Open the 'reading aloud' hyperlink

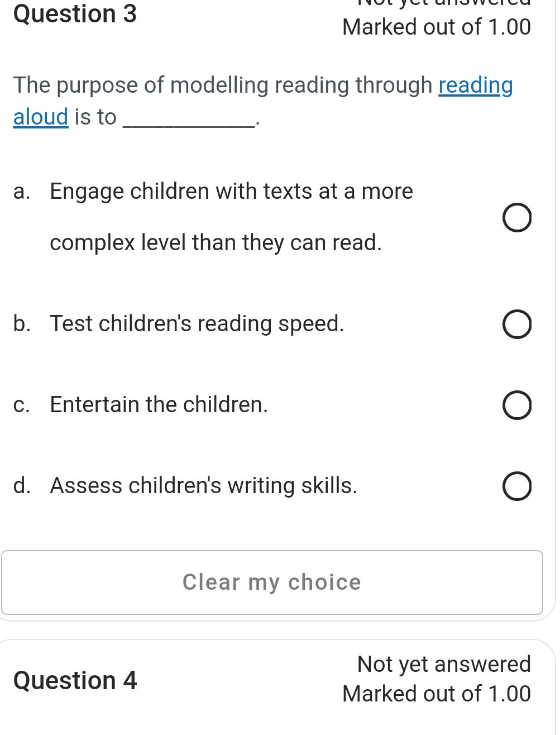tap(475, 85)
